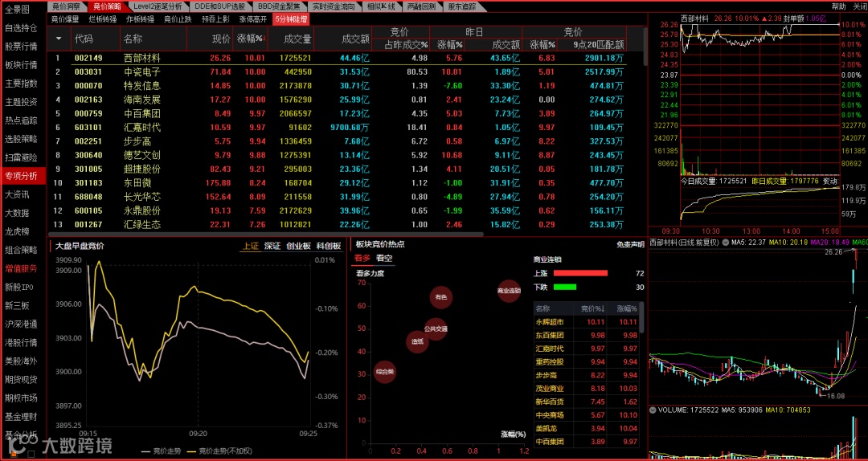The width and height of the screenshot is (868, 461).
Task: Open 期货现货 in the left sidebar
Action: (x=23, y=379)
